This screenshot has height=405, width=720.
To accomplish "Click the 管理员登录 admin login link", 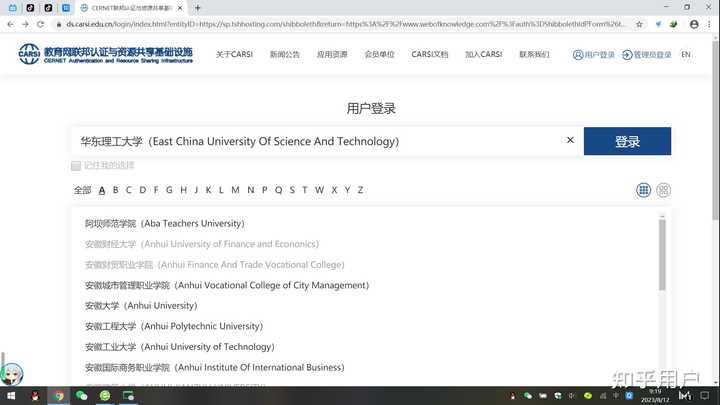I will (647, 55).
